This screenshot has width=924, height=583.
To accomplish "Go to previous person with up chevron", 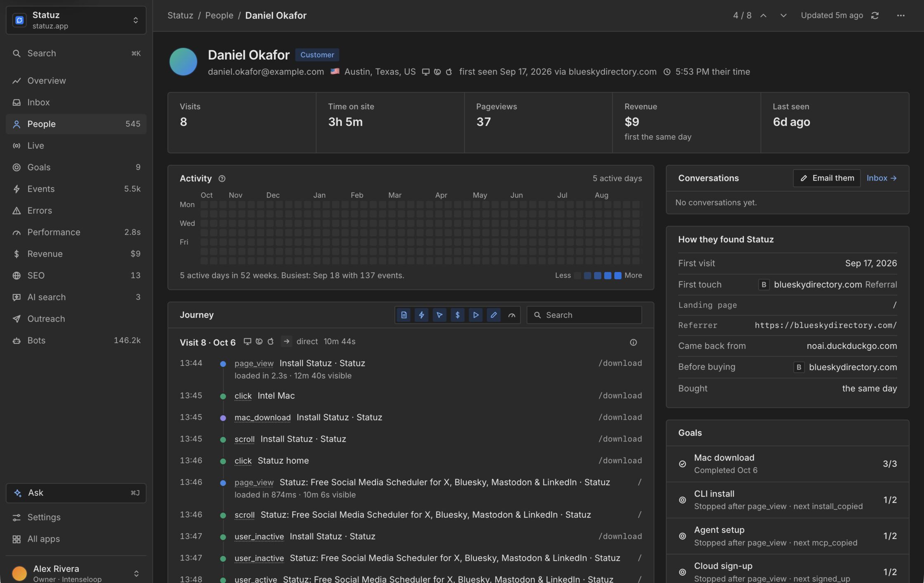I will coord(764,15).
